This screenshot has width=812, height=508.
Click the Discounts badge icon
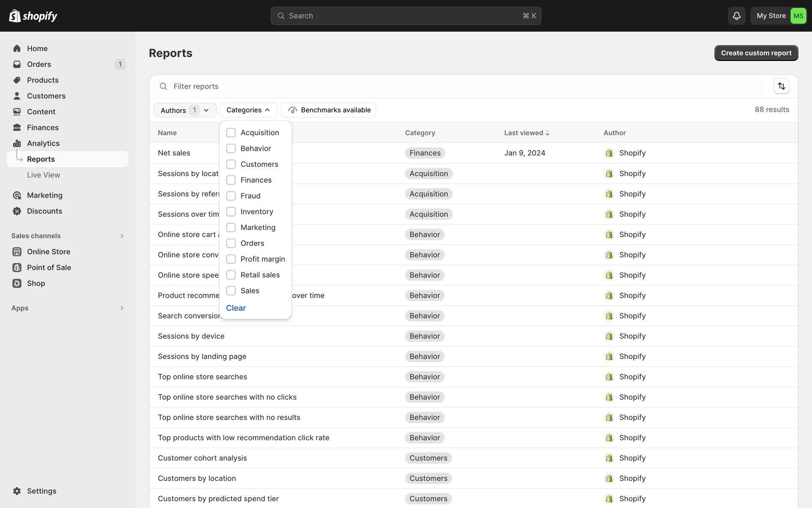[17, 211]
